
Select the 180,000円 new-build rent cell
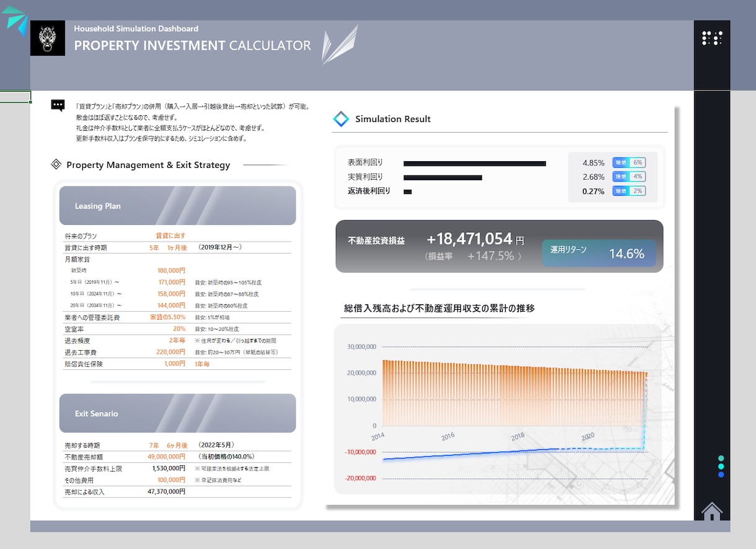tap(172, 270)
